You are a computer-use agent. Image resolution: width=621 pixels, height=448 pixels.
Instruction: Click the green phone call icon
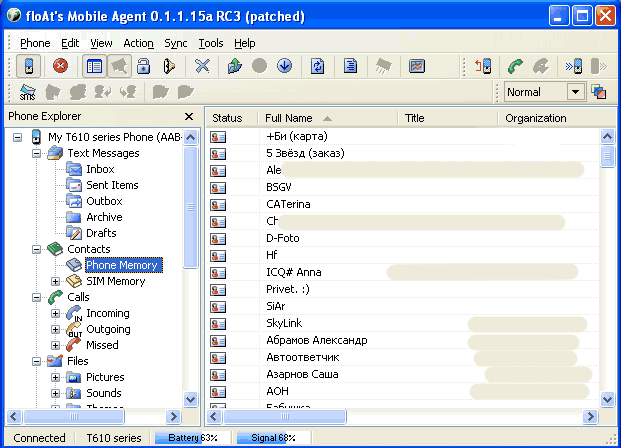point(515,67)
